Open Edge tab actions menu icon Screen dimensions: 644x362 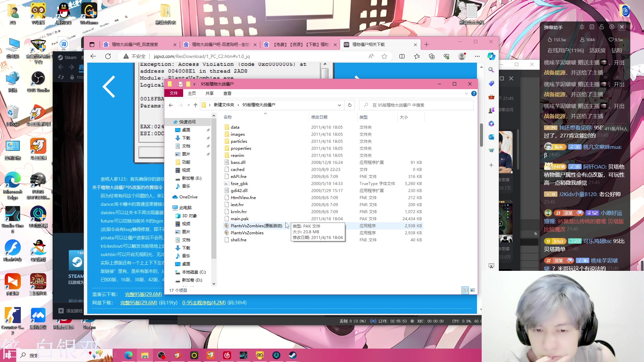click(x=92, y=45)
